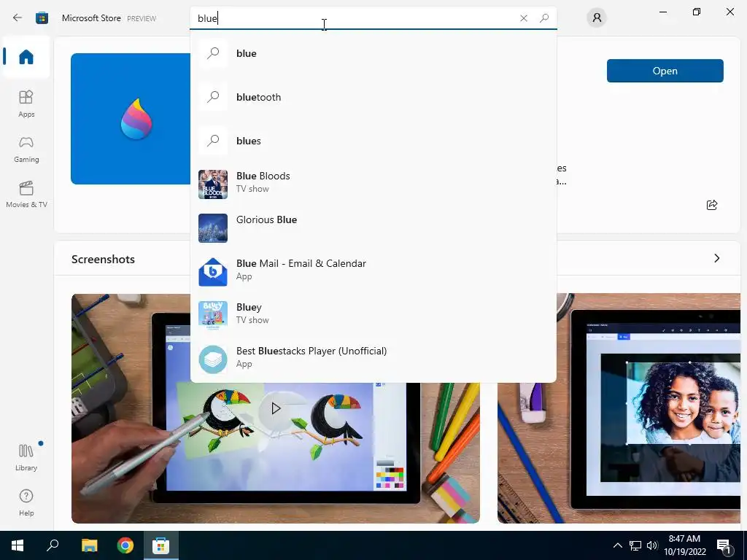Click the volume speaker tray icon
This screenshot has height=560, width=747.
652,545
